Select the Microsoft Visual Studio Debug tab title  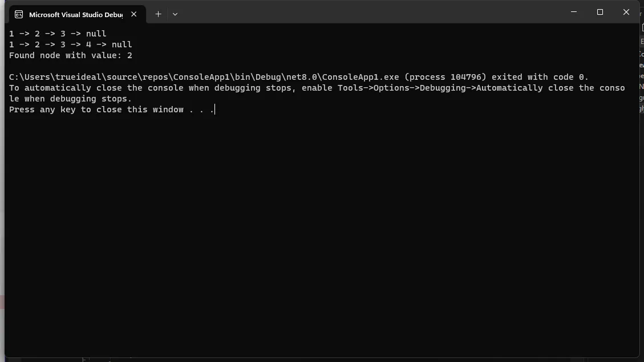tap(75, 14)
